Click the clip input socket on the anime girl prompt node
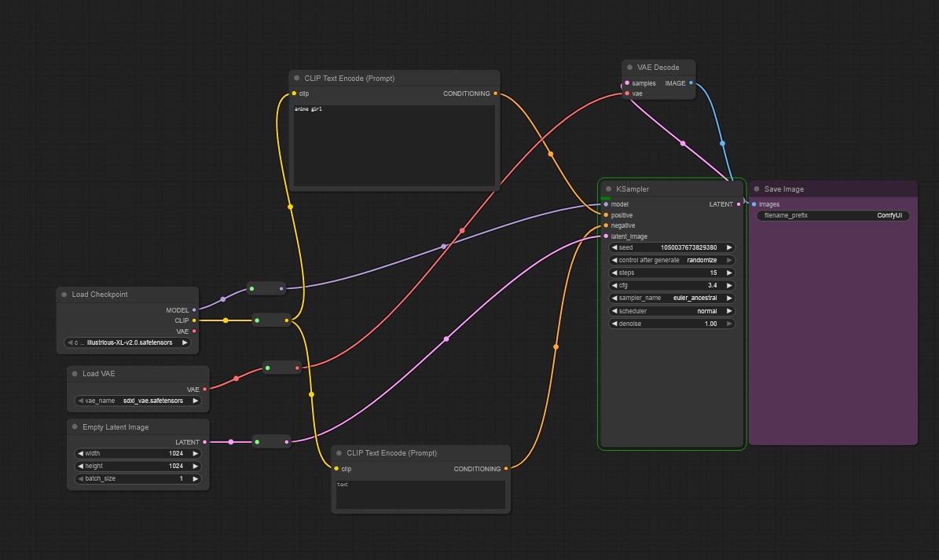939x560 pixels. [x=294, y=93]
